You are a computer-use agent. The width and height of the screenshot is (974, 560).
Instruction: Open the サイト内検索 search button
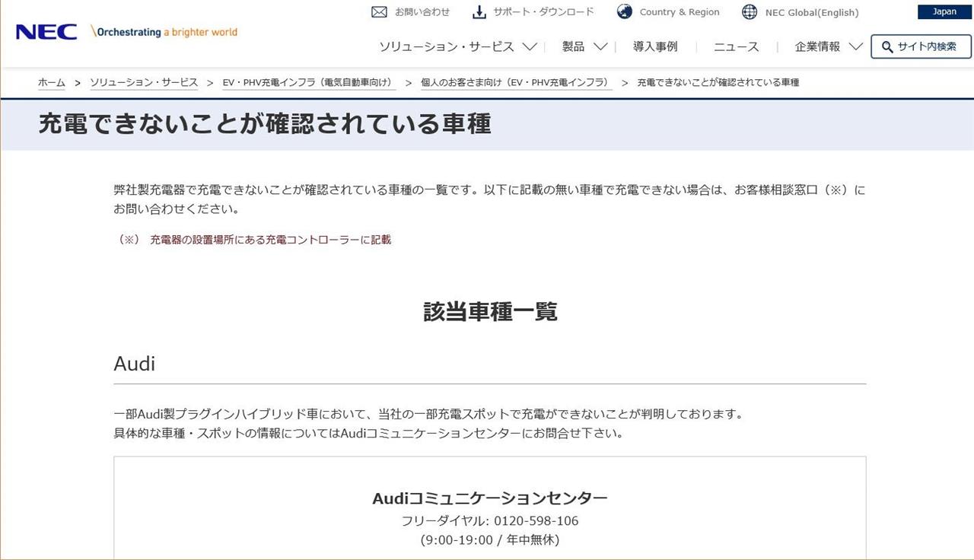coord(921,46)
